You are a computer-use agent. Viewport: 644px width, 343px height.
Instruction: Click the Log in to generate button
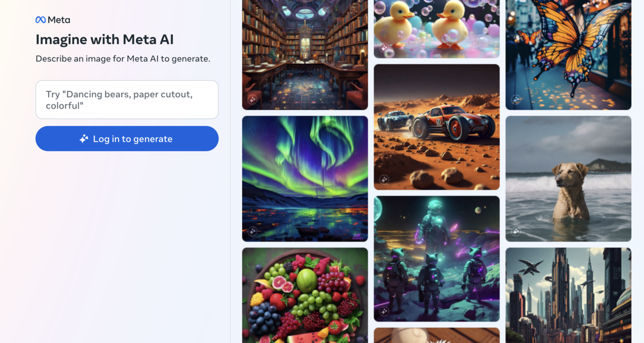coord(127,139)
